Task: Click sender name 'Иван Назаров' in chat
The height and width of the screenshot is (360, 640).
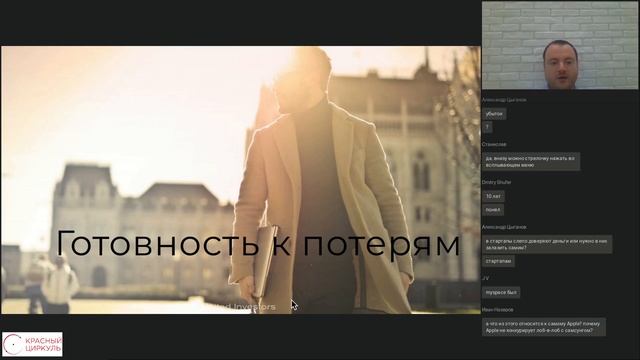Action: tap(498, 310)
